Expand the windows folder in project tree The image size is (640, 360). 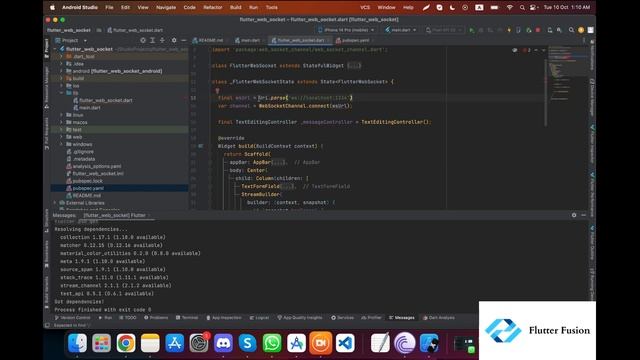coord(61,144)
